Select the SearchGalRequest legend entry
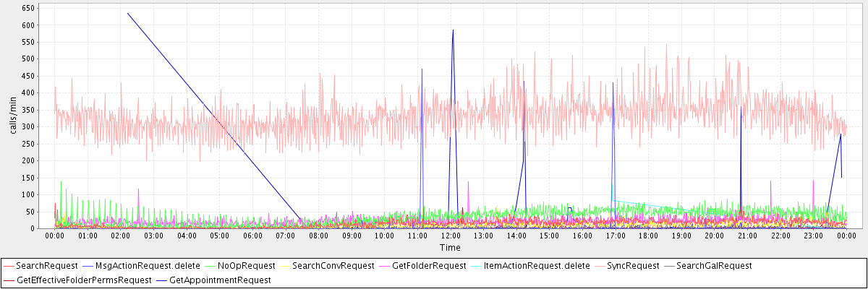The image size is (868, 289). pyautogui.click(x=714, y=266)
